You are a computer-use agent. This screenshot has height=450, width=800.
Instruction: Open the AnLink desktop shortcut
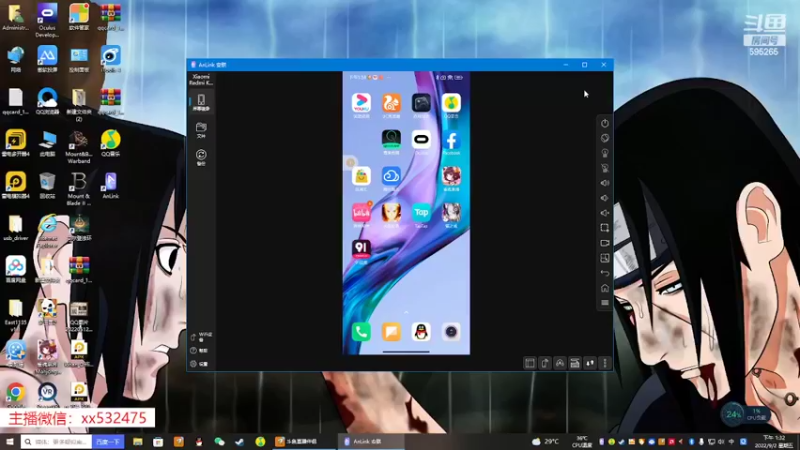[110, 186]
